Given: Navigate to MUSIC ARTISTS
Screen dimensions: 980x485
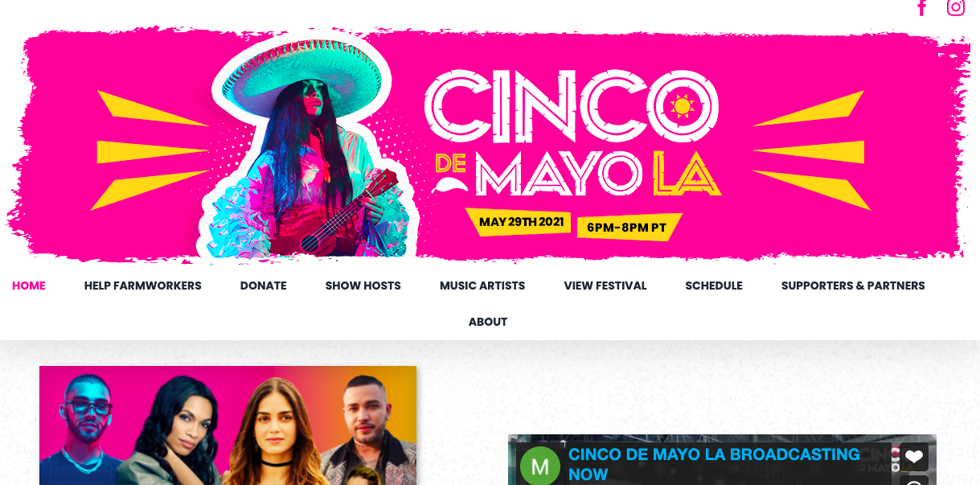Looking at the screenshot, I should (482, 286).
